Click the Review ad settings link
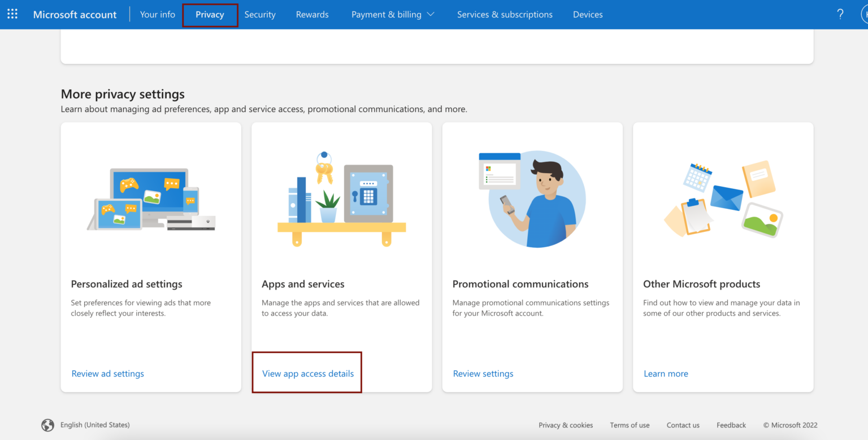The image size is (868, 440). 107,374
